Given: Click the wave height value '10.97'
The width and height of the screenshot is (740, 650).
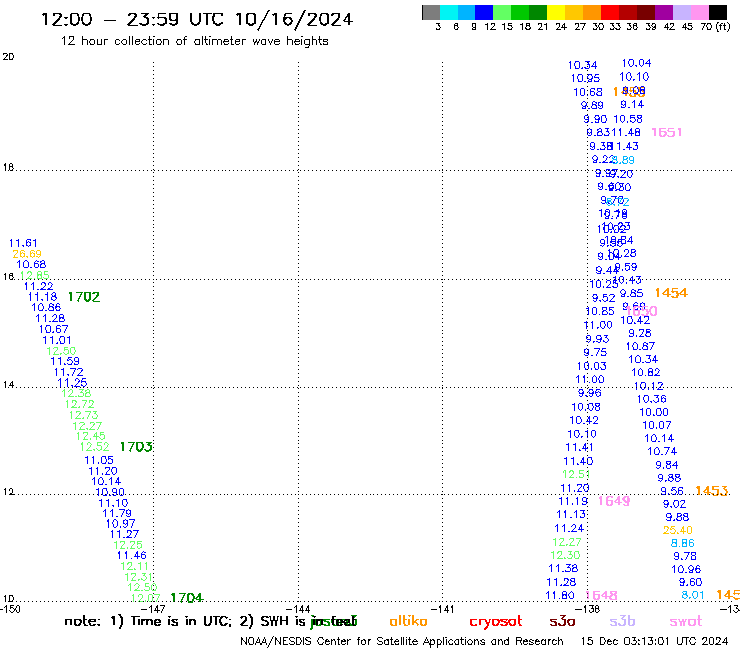Looking at the screenshot, I should 120,523.
